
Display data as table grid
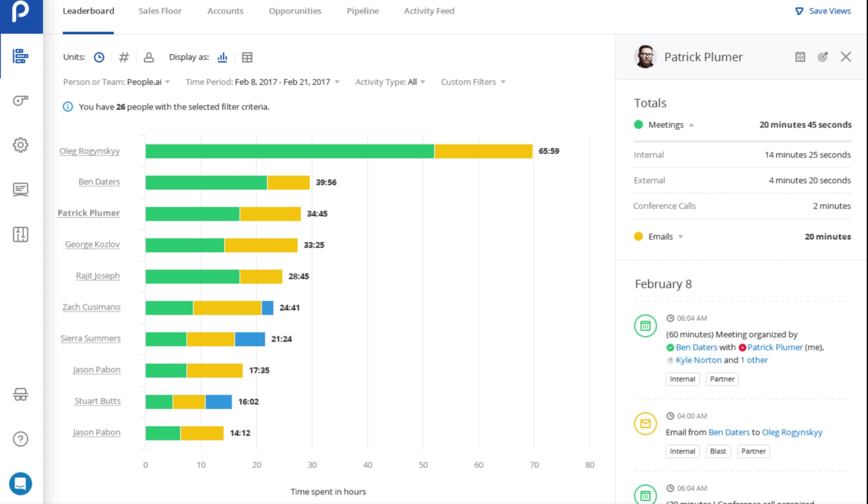[247, 57]
